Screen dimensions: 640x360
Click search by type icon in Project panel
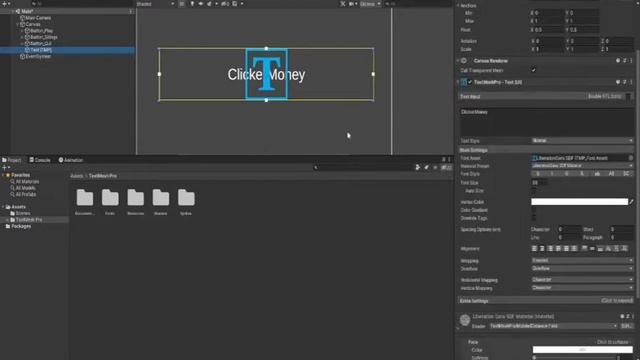[x=418, y=167]
